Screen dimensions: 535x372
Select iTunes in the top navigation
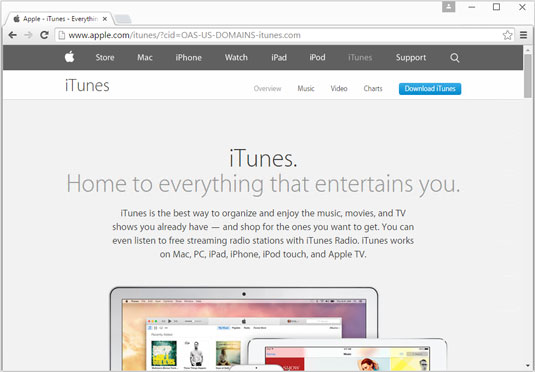click(x=360, y=57)
